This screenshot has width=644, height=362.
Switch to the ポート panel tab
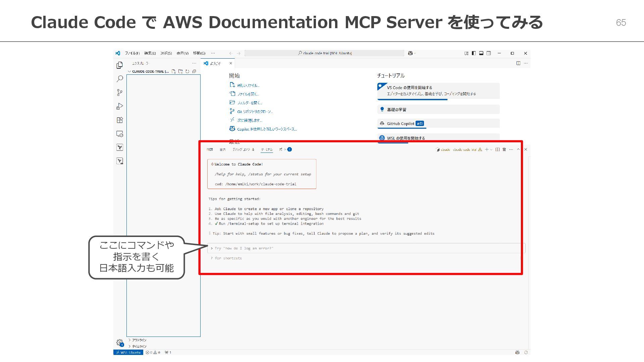(x=285, y=149)
